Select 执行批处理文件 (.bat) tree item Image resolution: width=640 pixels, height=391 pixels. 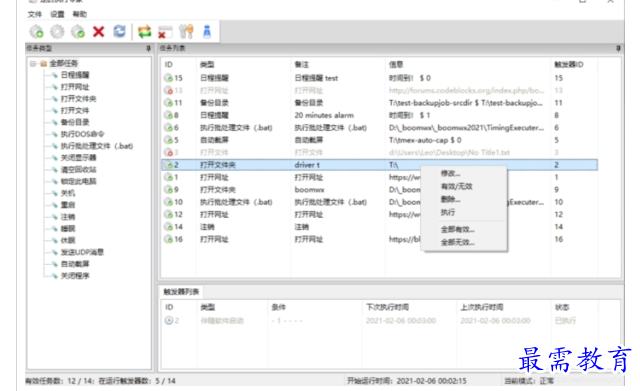click(97, 146)
